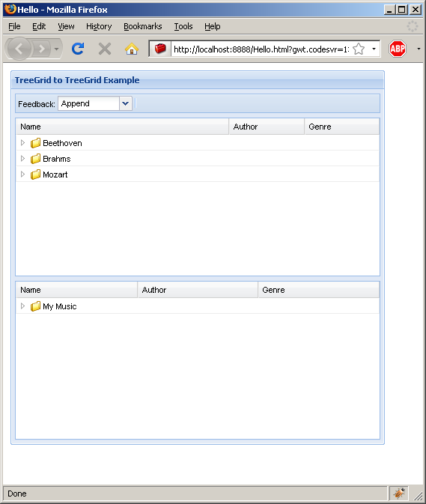Screen dimensions: 426x504
Task: Click the red site identity icon in address bar
Action: click(x=160, y=49)
